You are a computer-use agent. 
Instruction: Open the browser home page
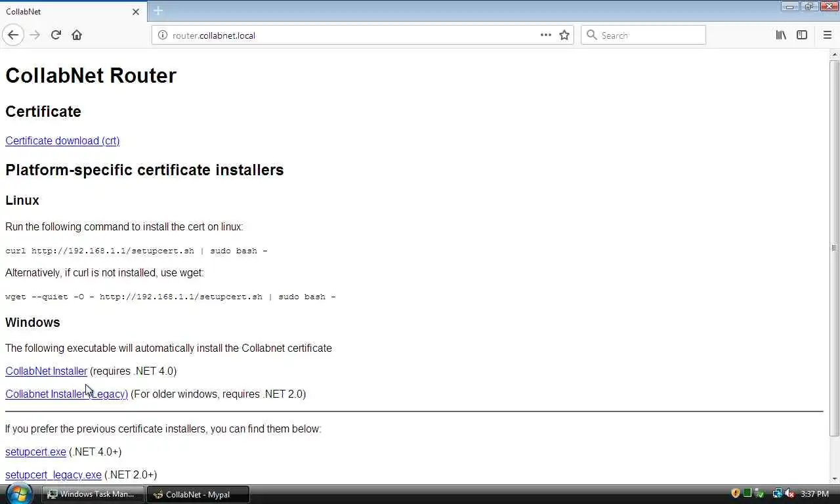(x=77, y=35)
